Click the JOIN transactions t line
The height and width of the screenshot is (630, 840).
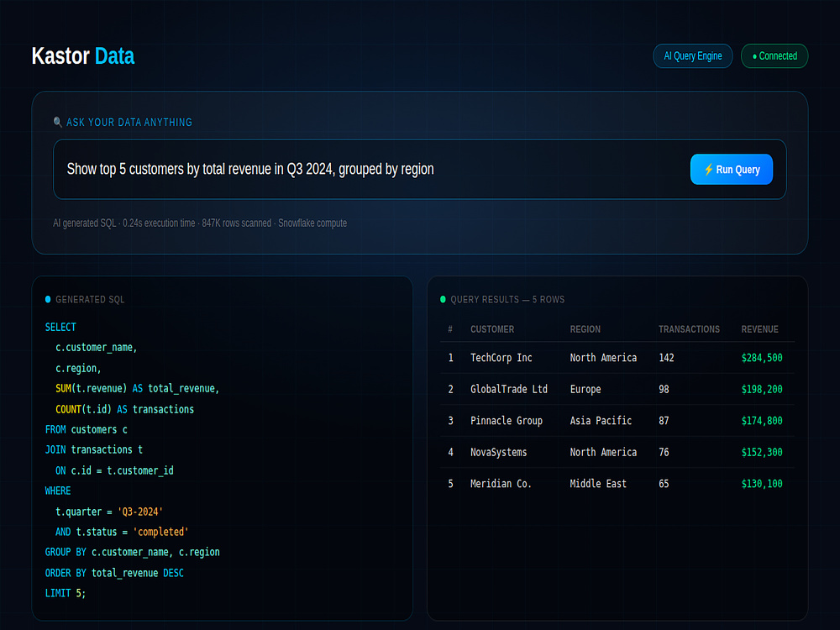click(x=94, y=449)
